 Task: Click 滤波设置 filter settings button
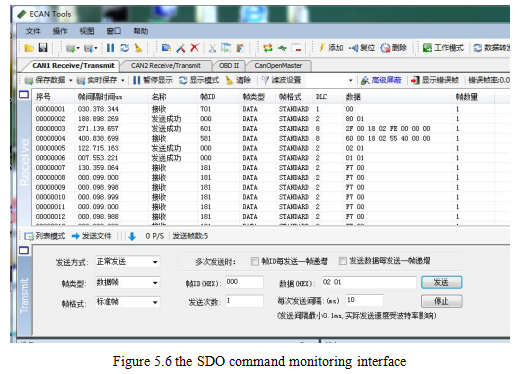click(x=281, y=80)
